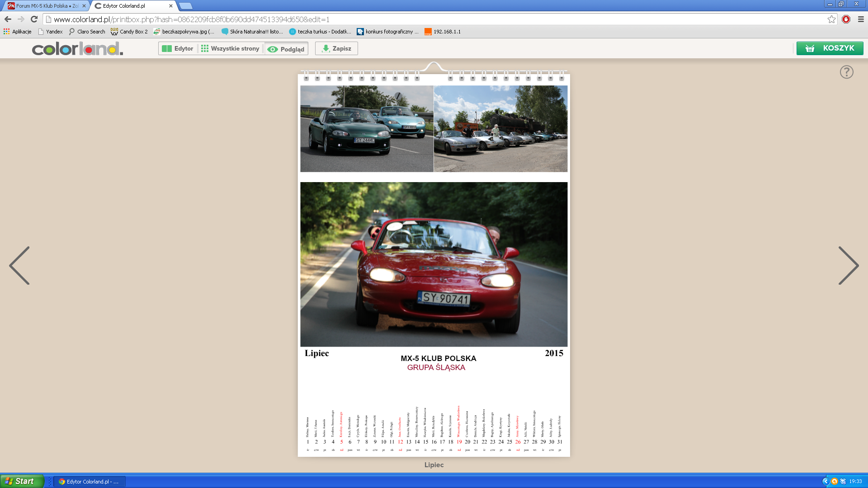Click day 19 in the calendar strip
868x488 pixels.
(459, 442)
